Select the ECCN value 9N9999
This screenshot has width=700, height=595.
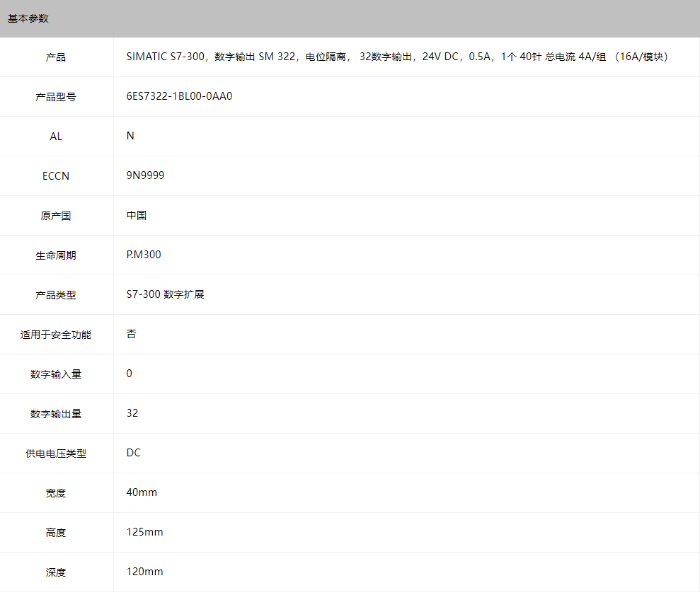(x=145, y=175)
